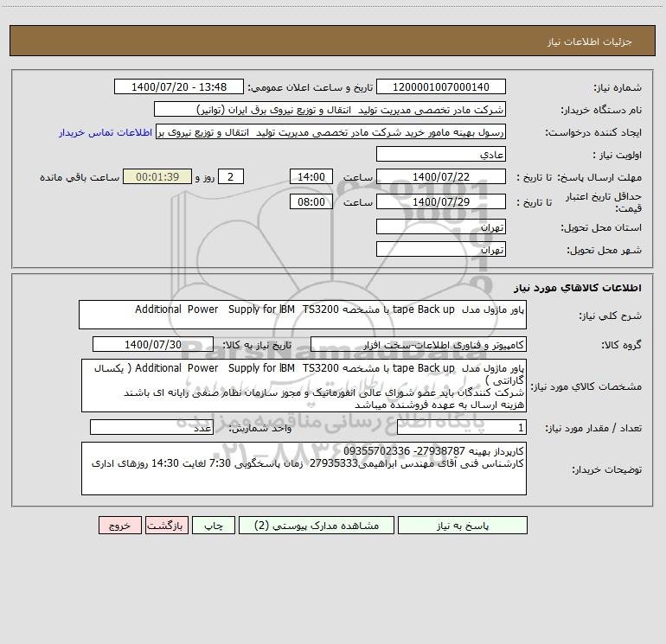
Task: Click the 'پاسخ به نیاز' button
Action: pos(463,525)
